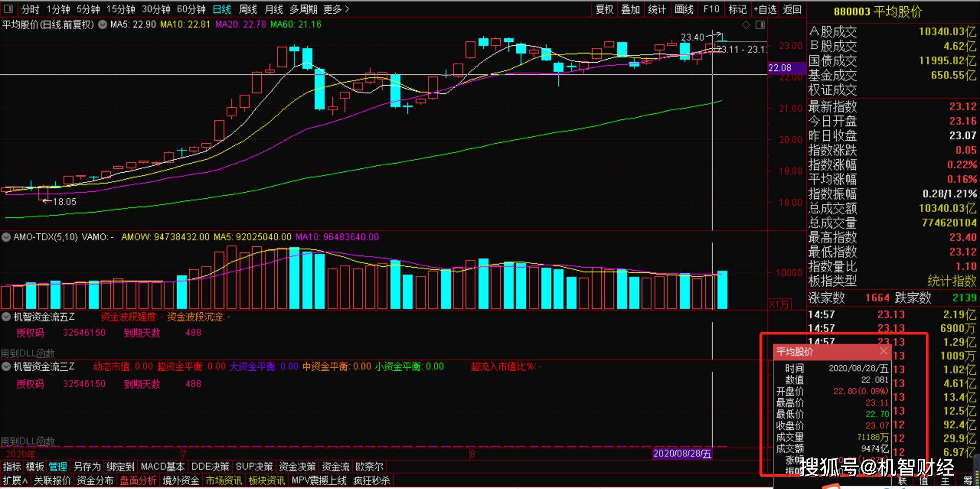The height and width of the screenshot is (489, 980).
Task: Select the 1分钟 period
Action: (58, 9)
